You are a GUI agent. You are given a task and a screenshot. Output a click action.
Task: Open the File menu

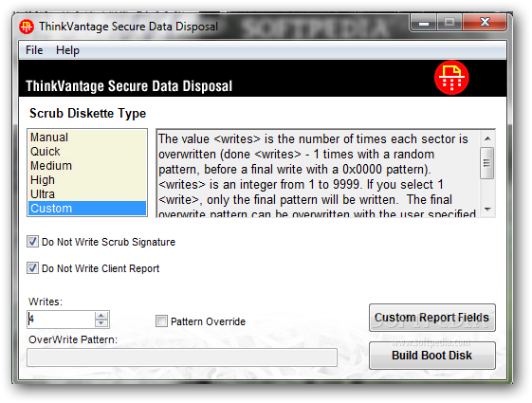click(x=34, y=50)
